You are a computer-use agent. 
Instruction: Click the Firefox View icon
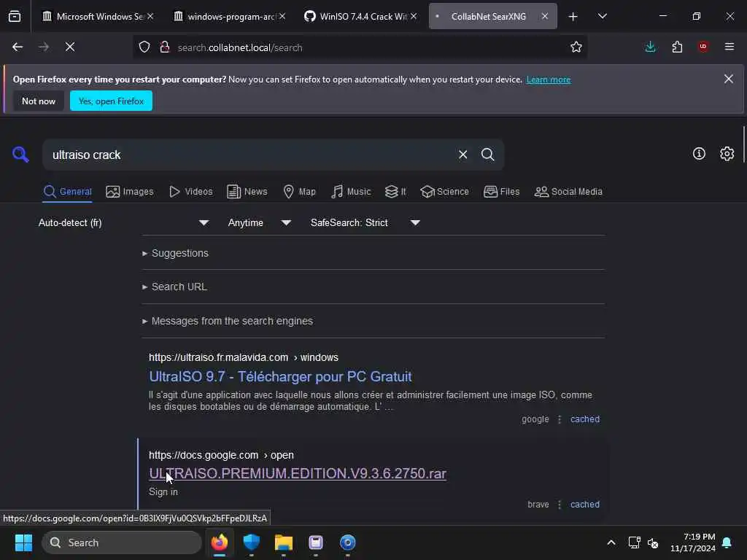15,17
